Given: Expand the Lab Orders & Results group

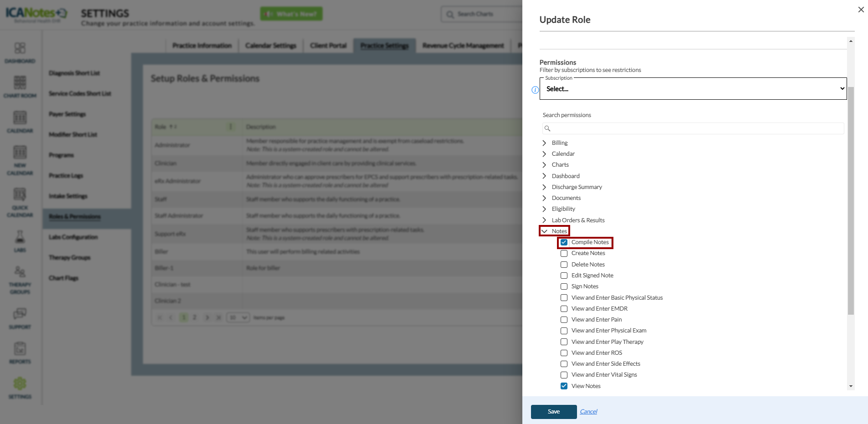Looking at the screenshot, I should 544,220.
